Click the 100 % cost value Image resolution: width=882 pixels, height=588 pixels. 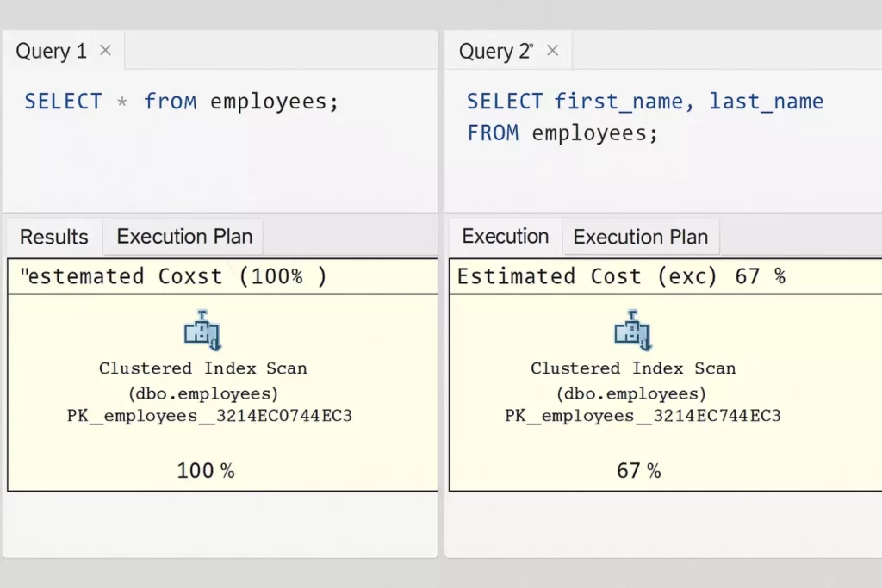click(206, 471)
